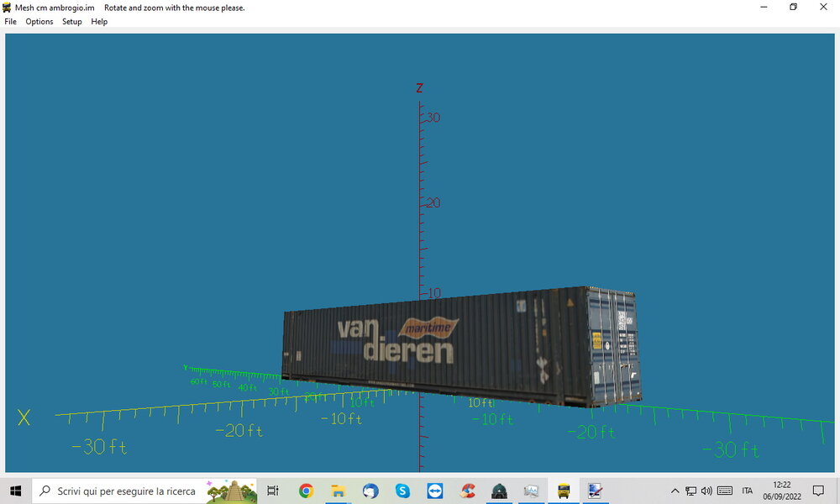Click the app icon in the title bar

(x=7, y=8)
